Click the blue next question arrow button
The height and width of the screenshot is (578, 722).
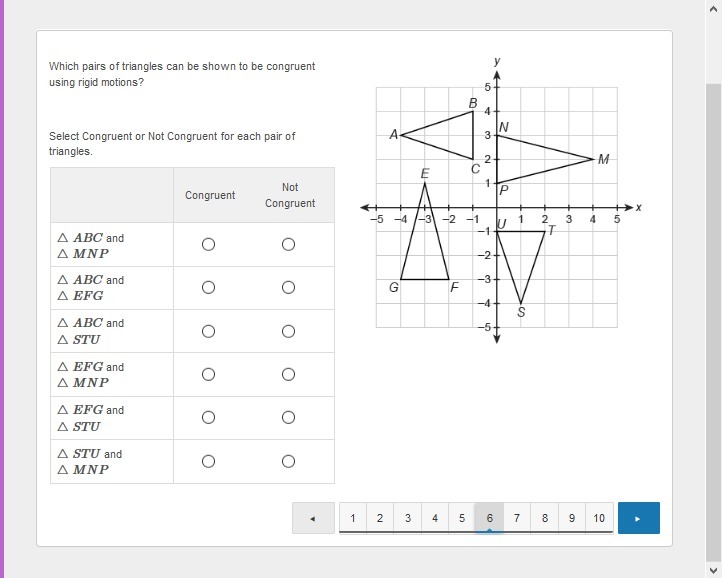click(638, 518)
